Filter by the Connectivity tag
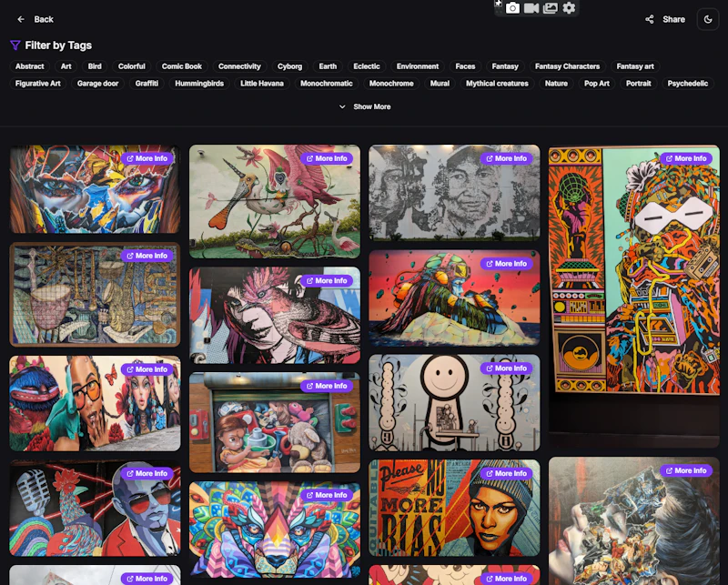This screenshot has height=585, width=728. coord(239,66)
